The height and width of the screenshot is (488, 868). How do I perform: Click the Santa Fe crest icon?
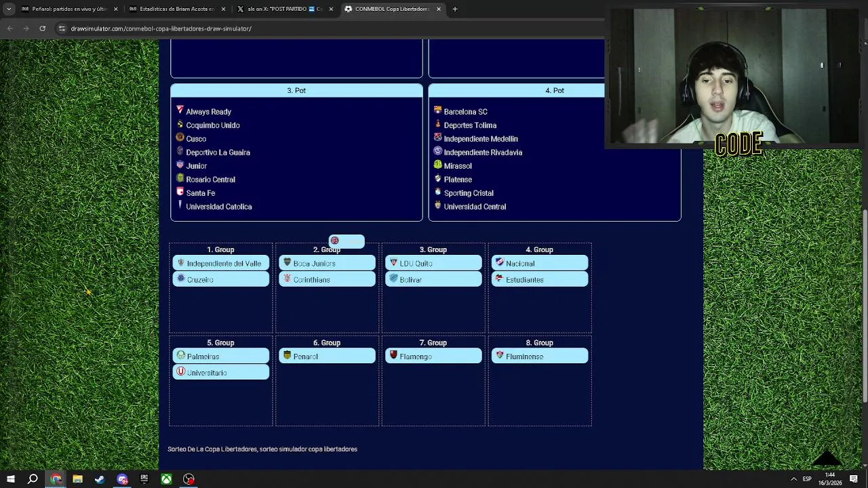180,192
